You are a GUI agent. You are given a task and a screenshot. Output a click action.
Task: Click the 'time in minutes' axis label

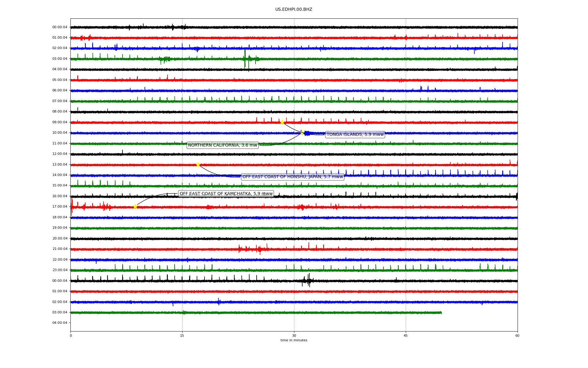(294, 340)
